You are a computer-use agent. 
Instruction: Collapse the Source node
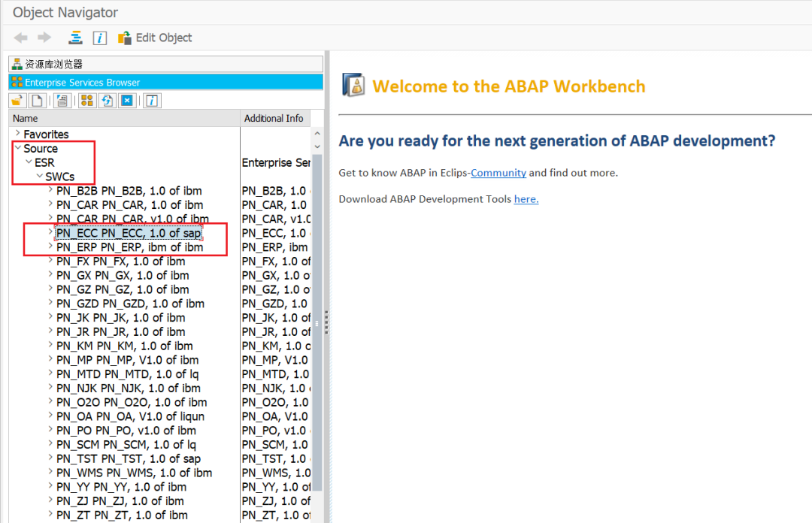(17, 147)
